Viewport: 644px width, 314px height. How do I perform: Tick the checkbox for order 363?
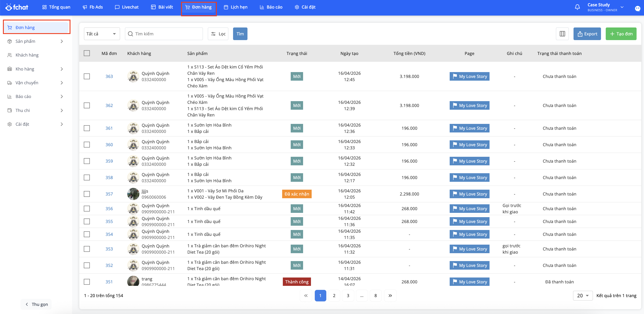pos(87,76)
